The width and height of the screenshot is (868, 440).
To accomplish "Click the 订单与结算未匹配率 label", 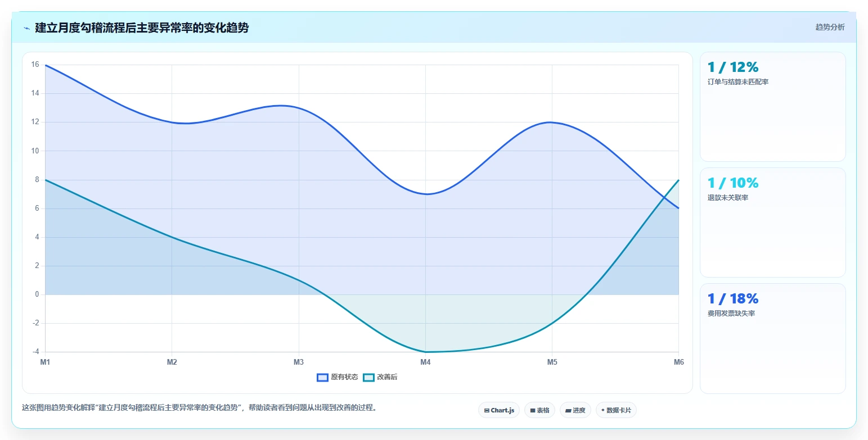I will tap(738, 82).
